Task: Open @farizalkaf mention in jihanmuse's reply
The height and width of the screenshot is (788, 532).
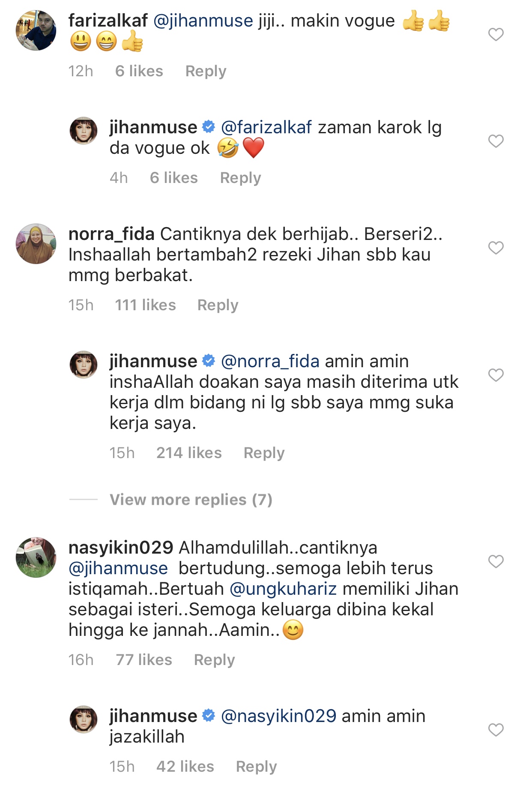Action: [266, 127]
